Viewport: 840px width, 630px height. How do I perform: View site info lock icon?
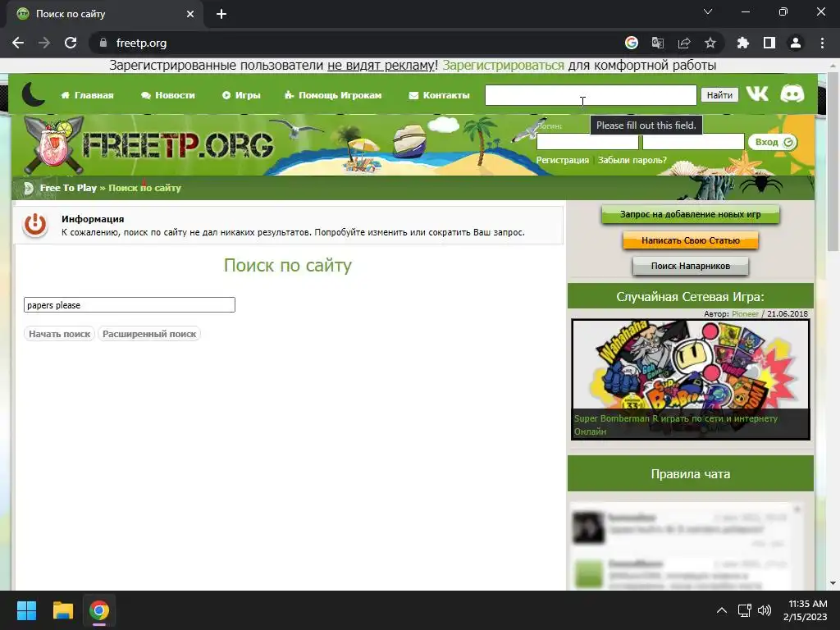[103, 43]
